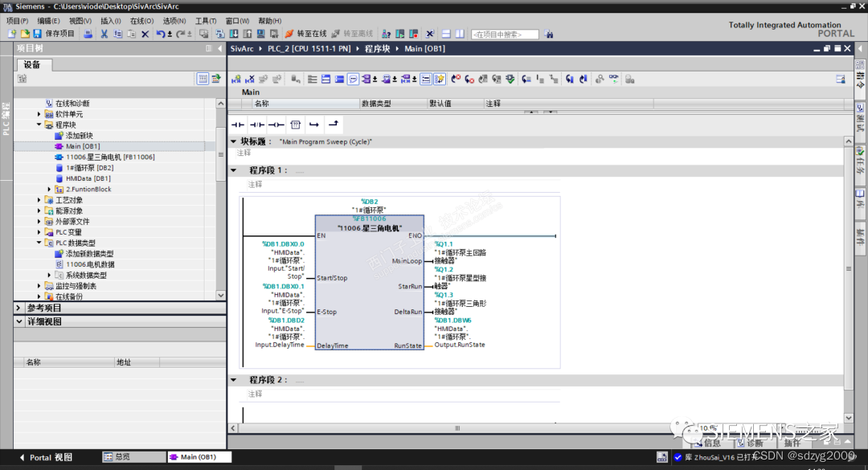
Task: Click the Cut scissors icon
Action: pyautogui.click(x=104, y=34)
